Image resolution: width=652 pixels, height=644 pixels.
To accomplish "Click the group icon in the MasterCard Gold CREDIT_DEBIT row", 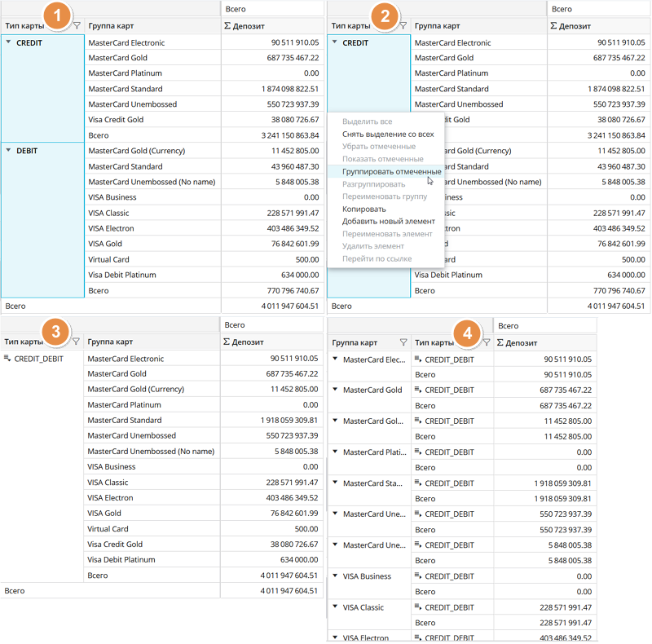I will [x=418, y=390].
